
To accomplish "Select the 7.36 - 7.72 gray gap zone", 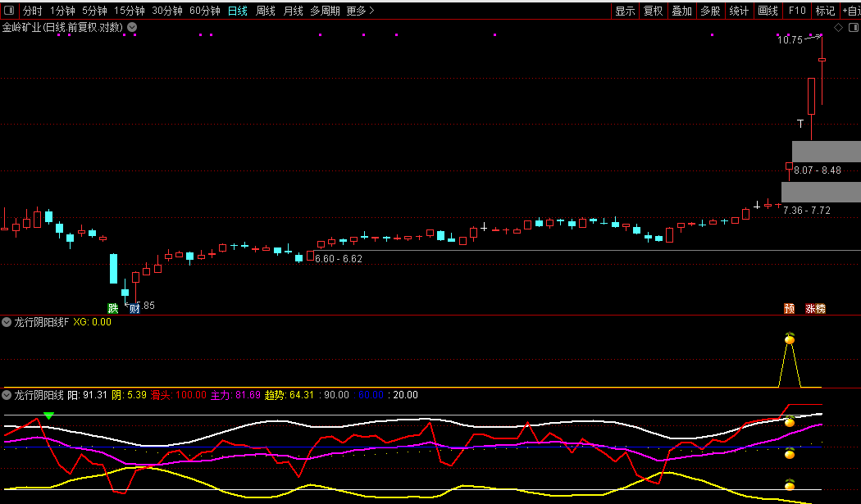I will 821,192.
